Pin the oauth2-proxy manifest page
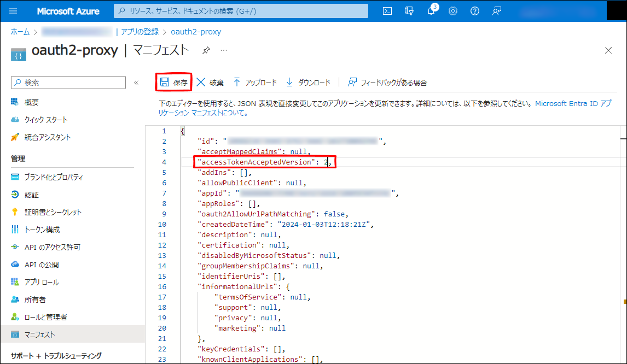The image size is (627, 364). click(x=206, y=50)
